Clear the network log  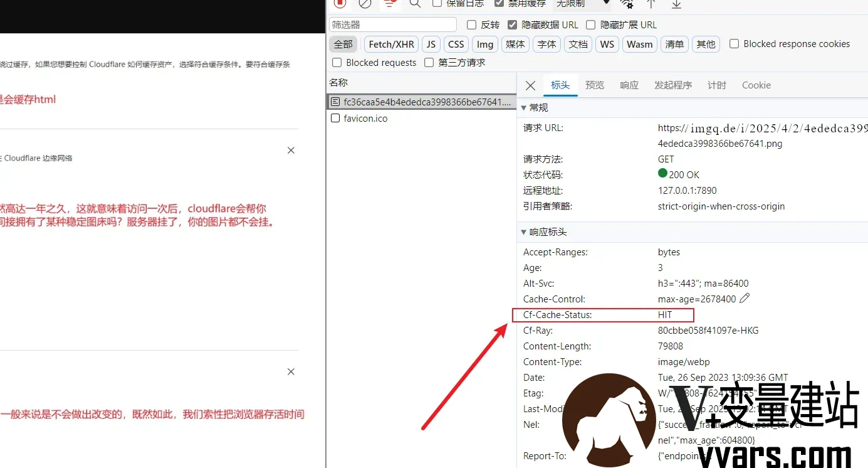365,3
